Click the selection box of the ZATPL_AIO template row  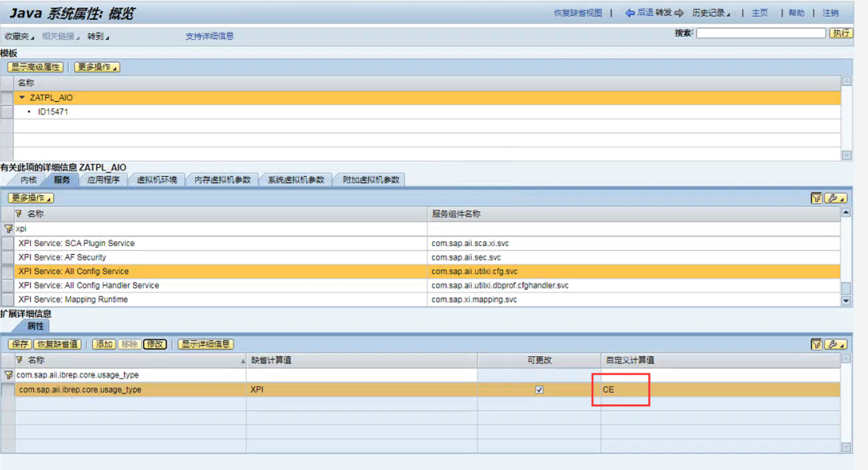pyautogui.click(x=7, y=98)
